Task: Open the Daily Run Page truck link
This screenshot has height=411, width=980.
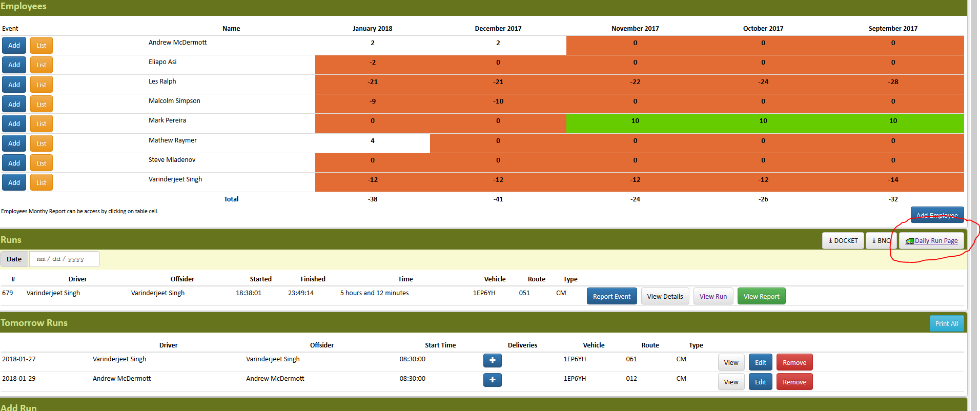Action: (931, 240)
